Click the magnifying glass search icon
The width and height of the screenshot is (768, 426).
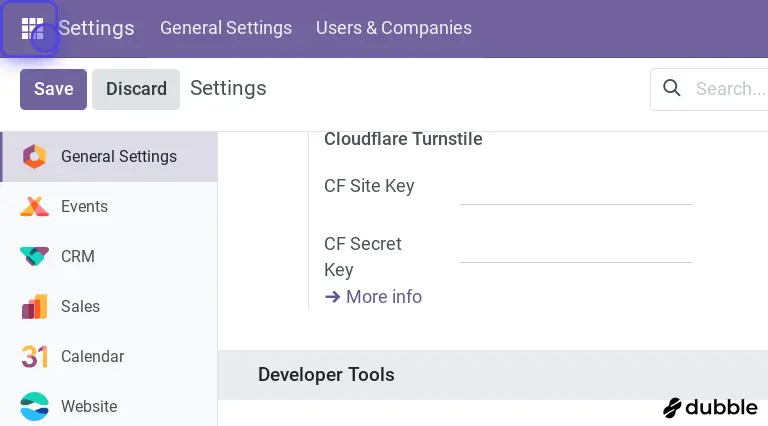click(672, 88)
